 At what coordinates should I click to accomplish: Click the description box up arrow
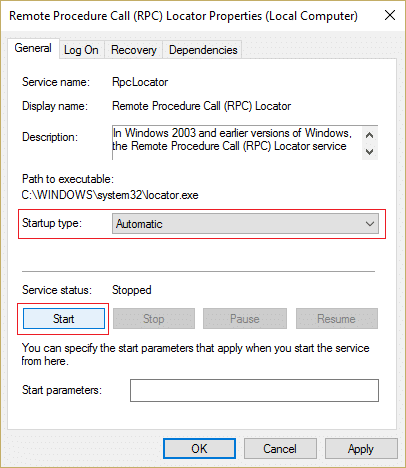tap(369, 135)
